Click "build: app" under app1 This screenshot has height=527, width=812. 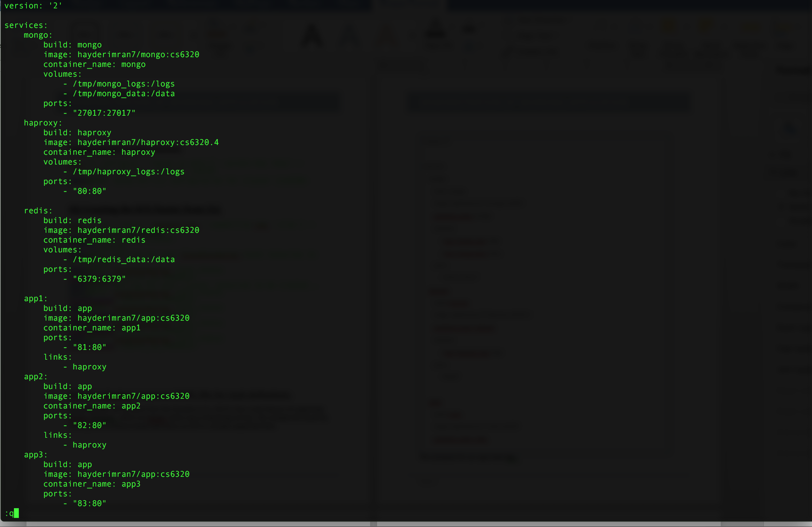coord(68,308)
